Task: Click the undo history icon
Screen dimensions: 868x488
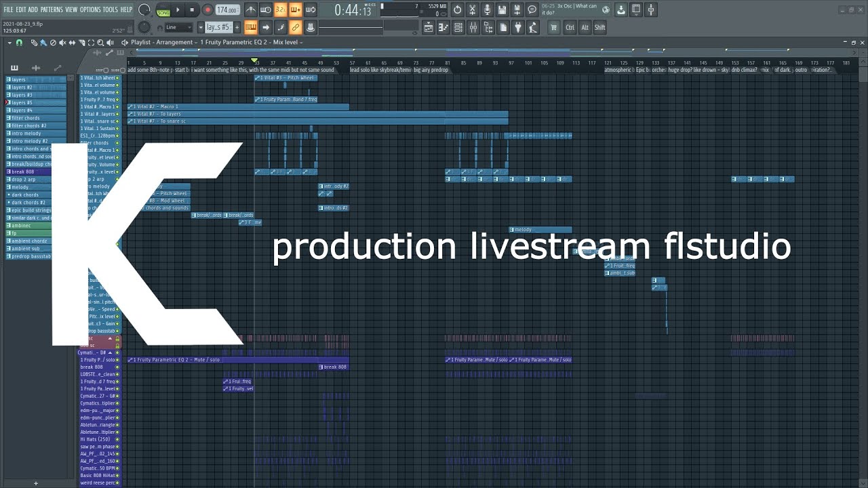Action: click(457, 9)
